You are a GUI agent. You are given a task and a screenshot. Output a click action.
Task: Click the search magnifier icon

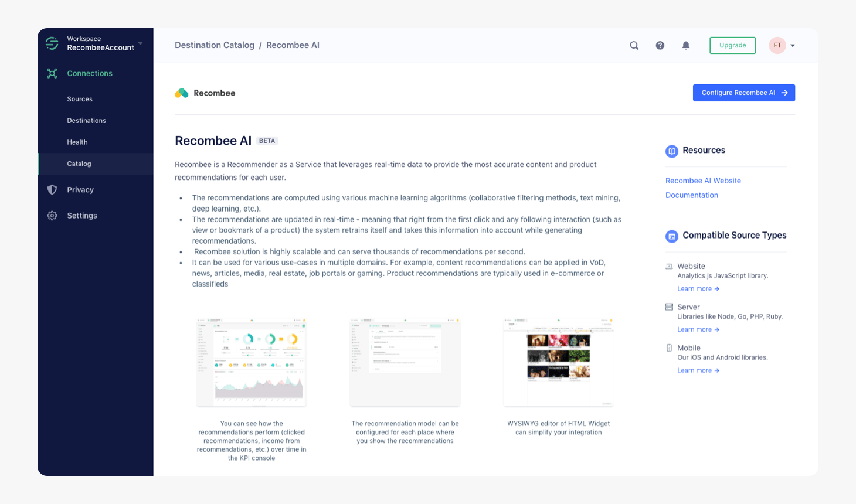[634, 45]
